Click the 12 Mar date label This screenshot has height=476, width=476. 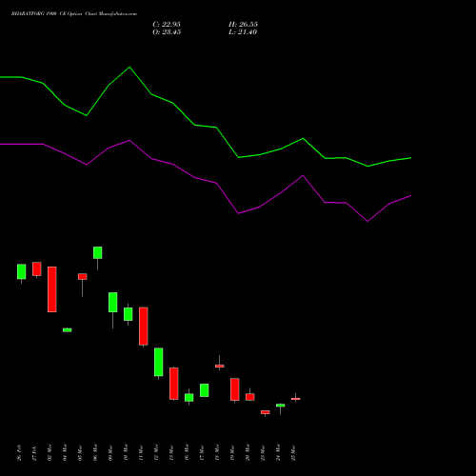pos(156,452)
